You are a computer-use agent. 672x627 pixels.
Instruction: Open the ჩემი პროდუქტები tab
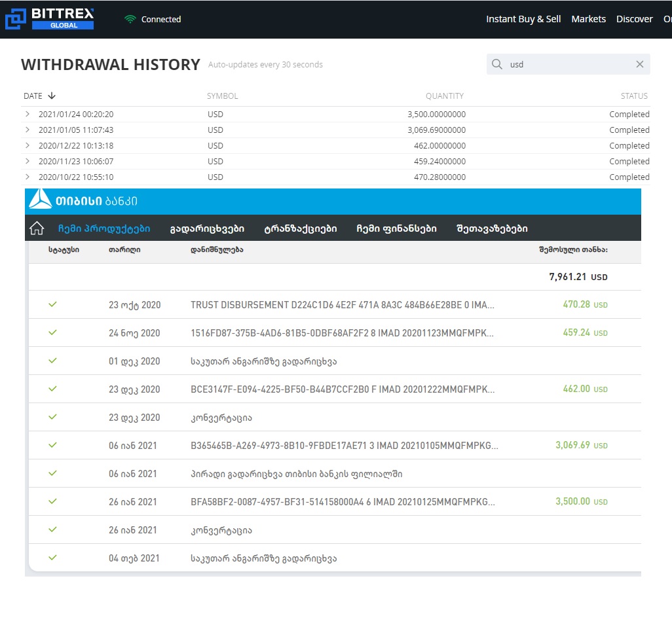coord(104,228)
